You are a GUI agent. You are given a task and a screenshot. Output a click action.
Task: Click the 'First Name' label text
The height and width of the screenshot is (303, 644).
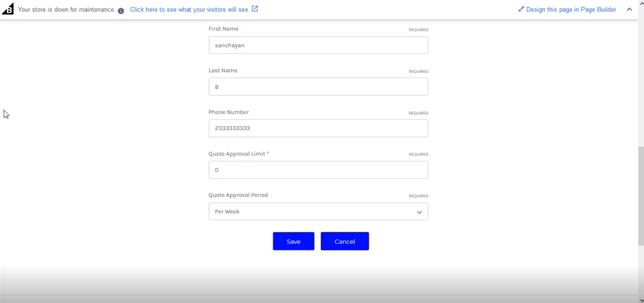(223, 29)
